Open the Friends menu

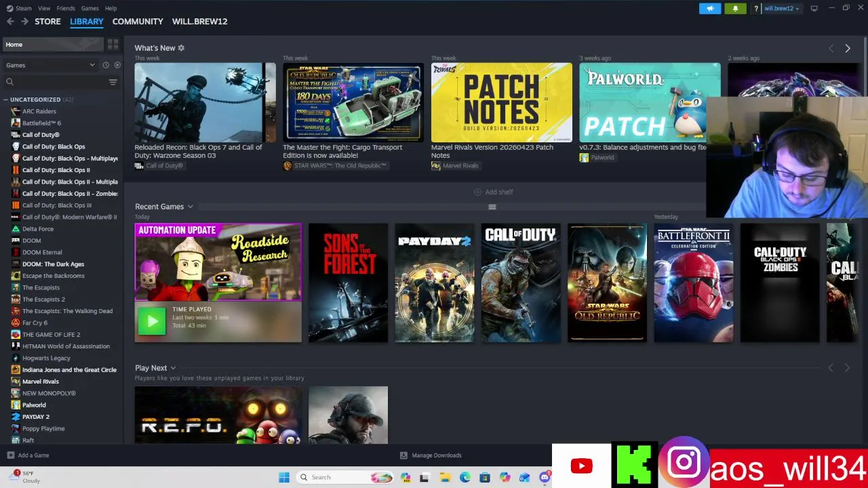(66, 8)
